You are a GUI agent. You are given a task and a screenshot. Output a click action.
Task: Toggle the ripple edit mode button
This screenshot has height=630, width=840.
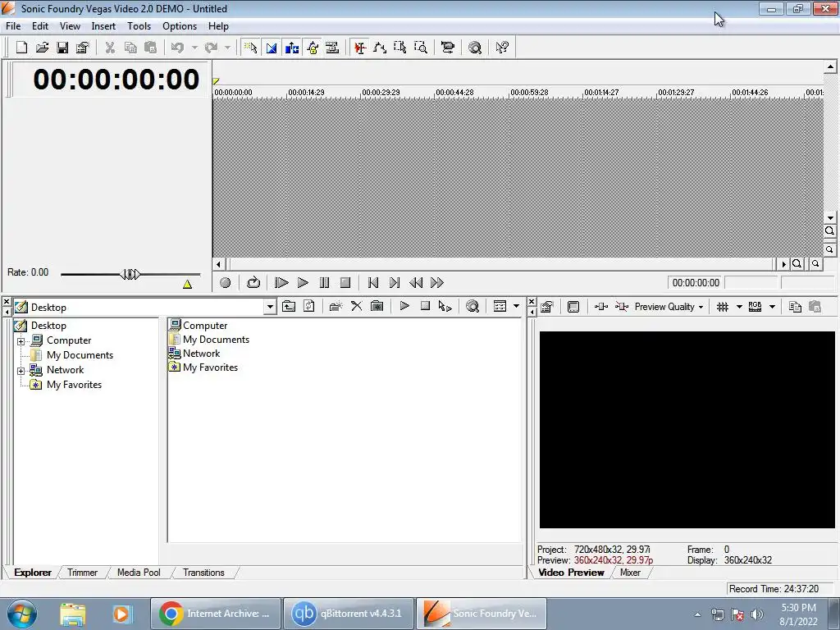tap(292, 48)
